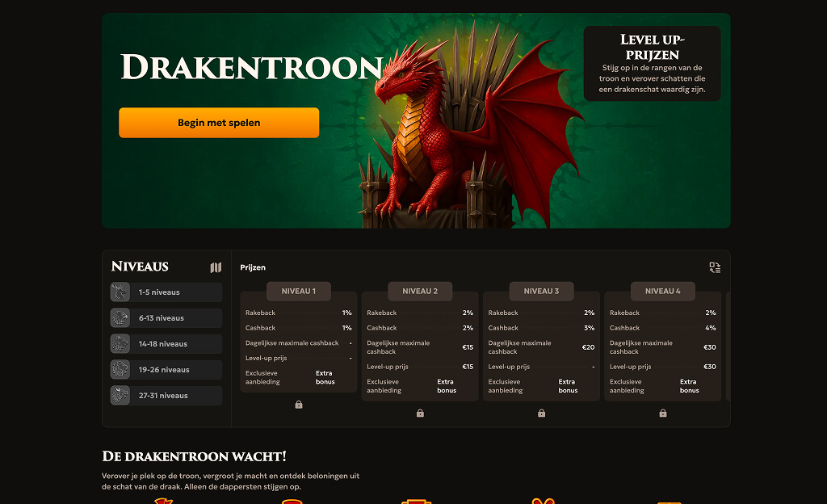Click the 19-26 niveaus beast icon
Screen dimensions: 827x504
(120, 370)
